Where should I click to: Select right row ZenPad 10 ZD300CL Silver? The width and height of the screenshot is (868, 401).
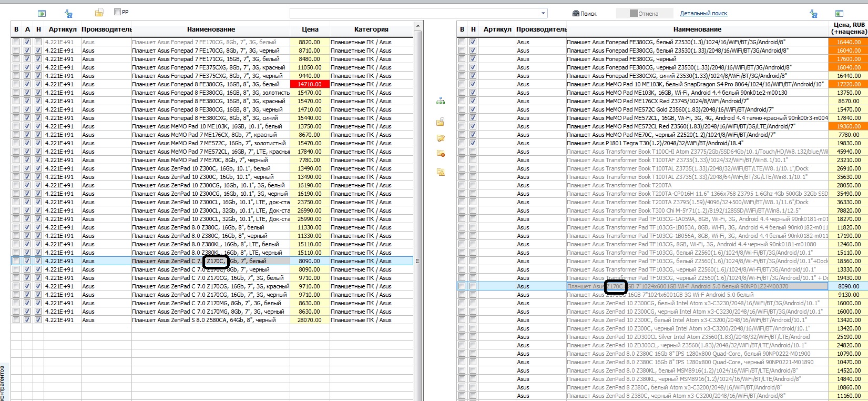697,337
